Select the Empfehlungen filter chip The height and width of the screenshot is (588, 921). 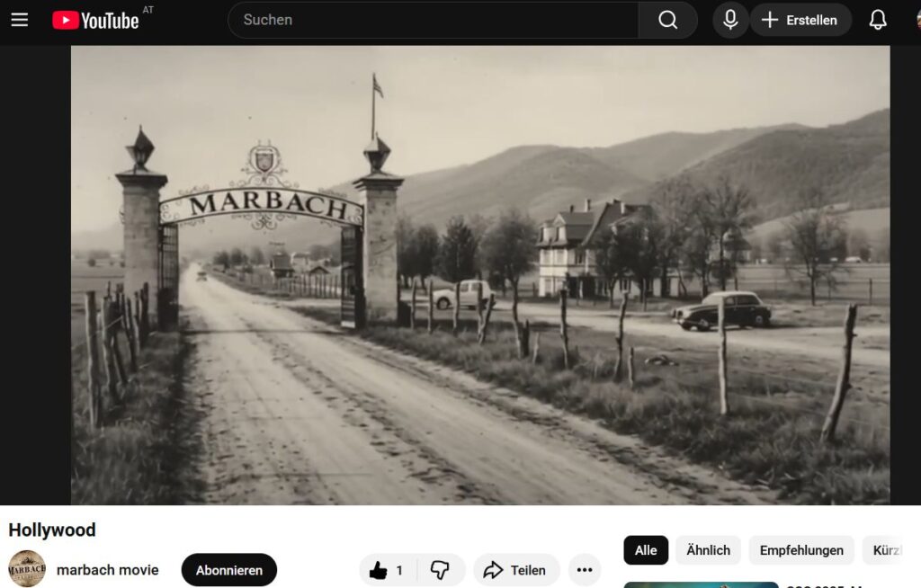pos(801,550)
